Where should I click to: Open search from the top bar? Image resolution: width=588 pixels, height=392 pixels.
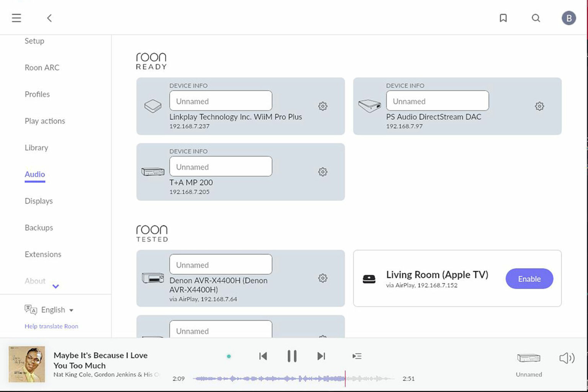pyautogui.click(x=536, y=18)
